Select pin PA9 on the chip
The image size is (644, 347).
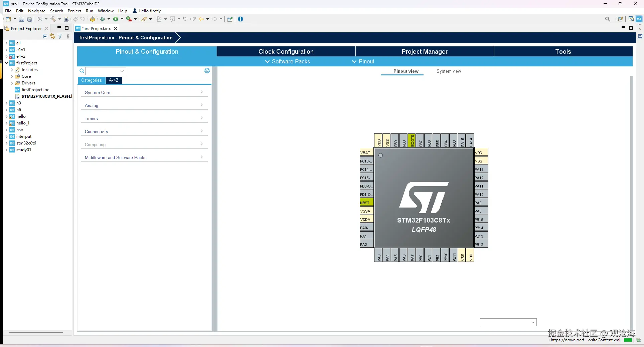[481, 203]
